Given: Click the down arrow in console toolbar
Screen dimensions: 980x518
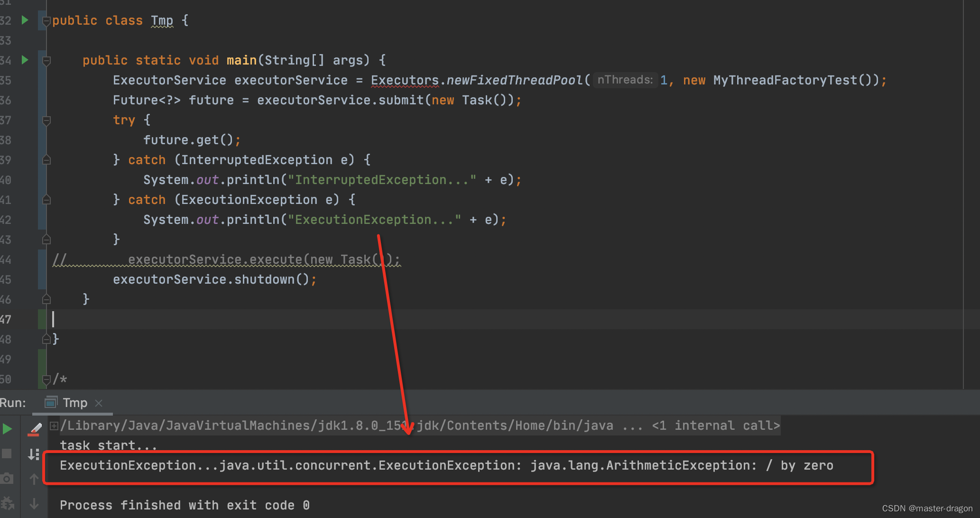Looking at the screenshot, I should coord(34,504).
